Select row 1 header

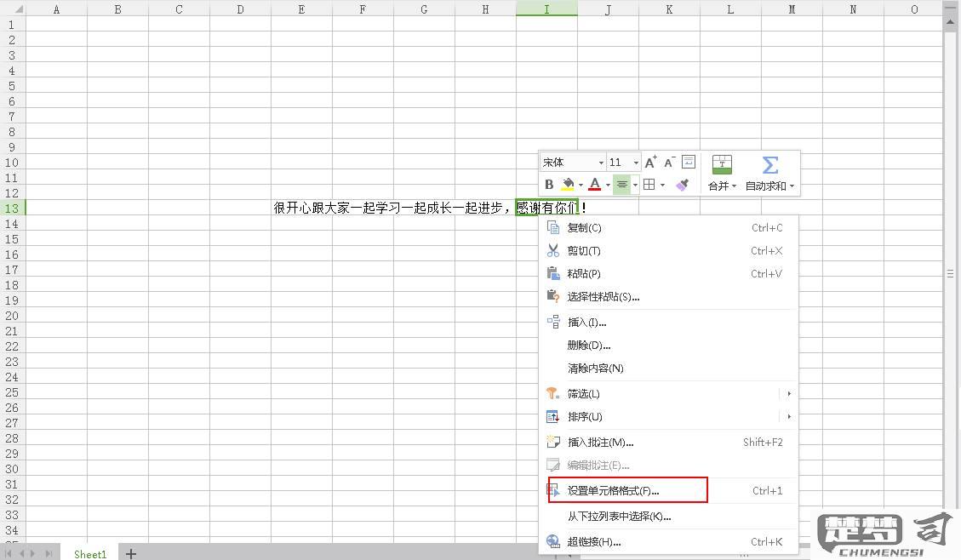pyautogui.click(x=12, y=26)
